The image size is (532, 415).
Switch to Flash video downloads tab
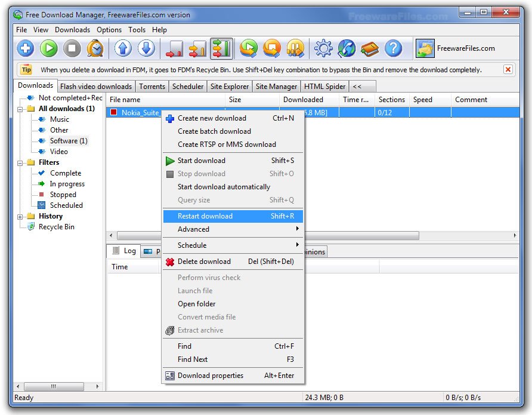tap(96, 87)
